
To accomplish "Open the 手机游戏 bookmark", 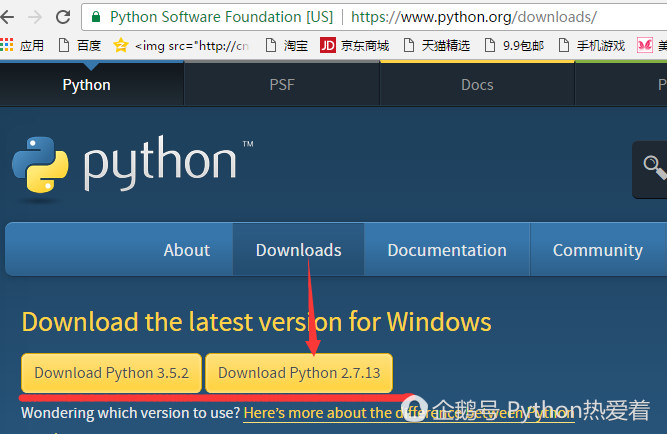I will 592,45.
